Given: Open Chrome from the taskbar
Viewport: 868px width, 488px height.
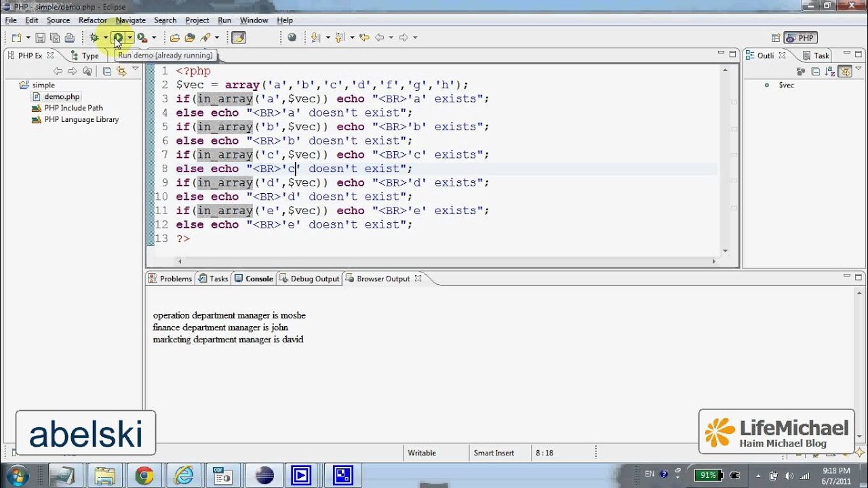Looking at the screenshot, I should coord(144,476).
